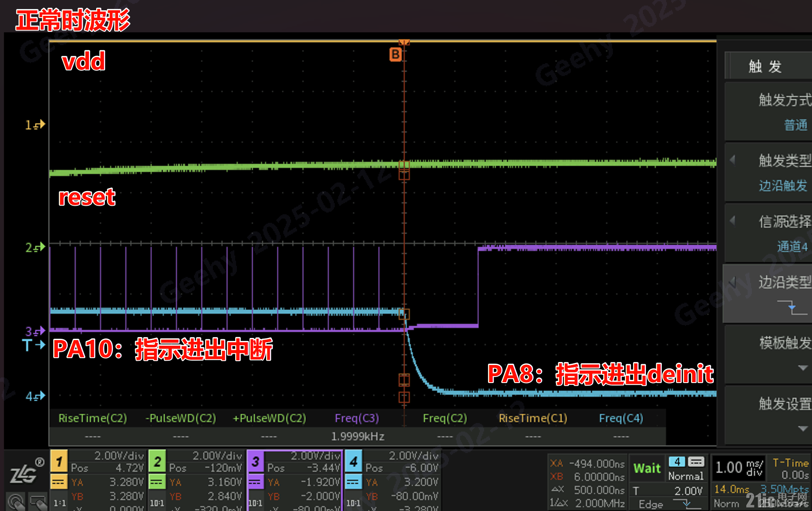
Task: Toggle channel 4 blue button
Action: tap(354, 462)
